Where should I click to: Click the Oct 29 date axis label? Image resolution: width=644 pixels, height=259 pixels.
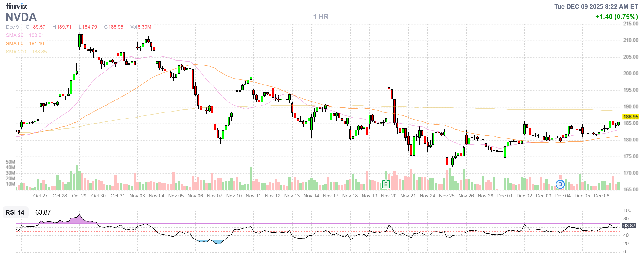pyautogui.click(x=79, y=196)
